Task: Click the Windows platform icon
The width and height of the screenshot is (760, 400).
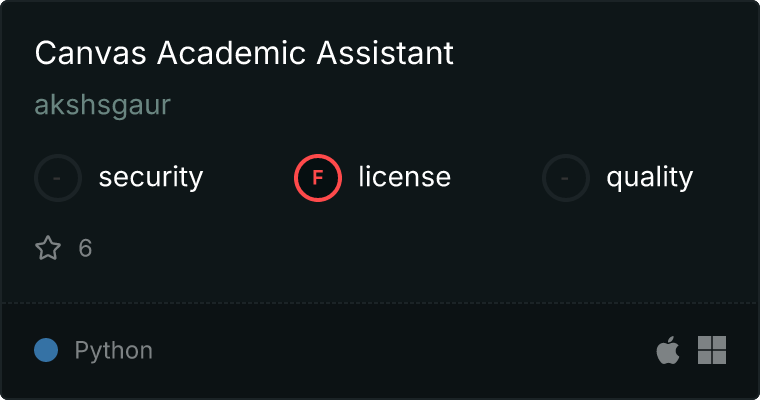Action: tap(712, 350)
